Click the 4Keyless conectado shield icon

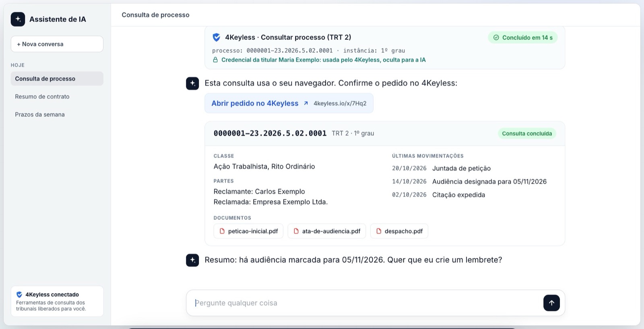[19, 294]
